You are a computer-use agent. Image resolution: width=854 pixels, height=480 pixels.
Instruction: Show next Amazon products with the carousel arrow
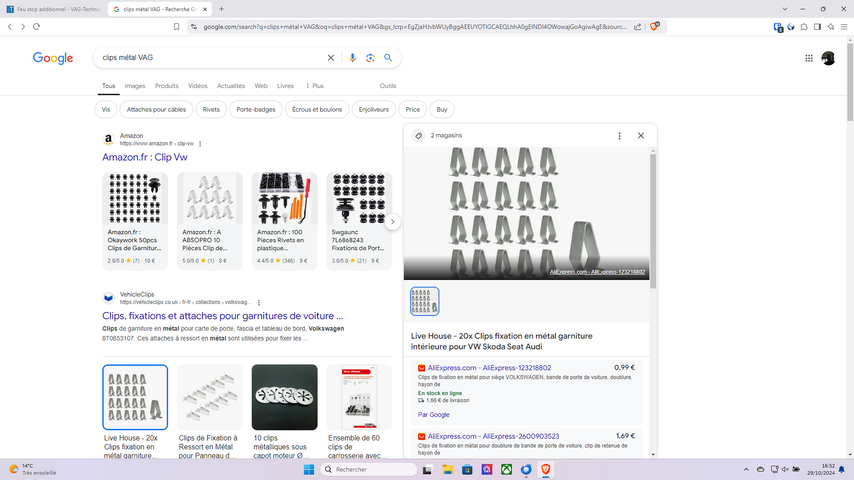pos(392,222)
